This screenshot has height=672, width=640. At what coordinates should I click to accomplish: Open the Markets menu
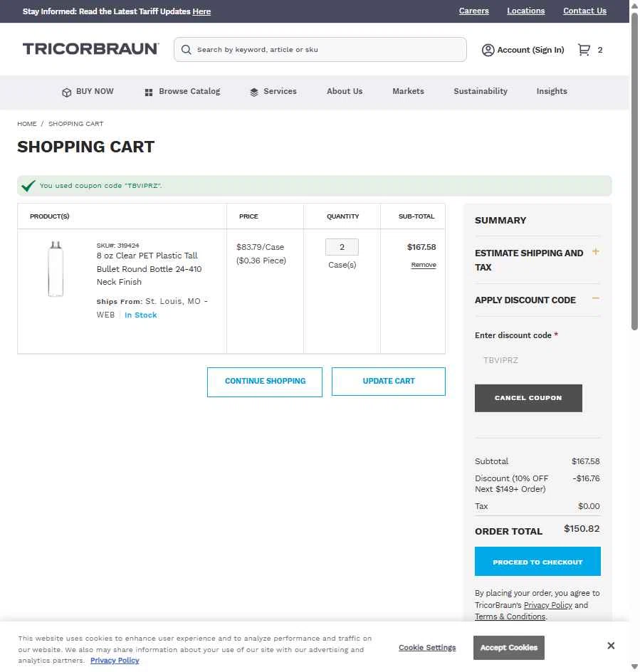[408, 91]
